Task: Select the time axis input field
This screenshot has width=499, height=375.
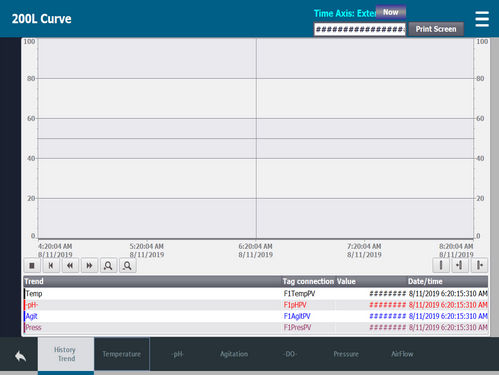Action: point(360,29)
